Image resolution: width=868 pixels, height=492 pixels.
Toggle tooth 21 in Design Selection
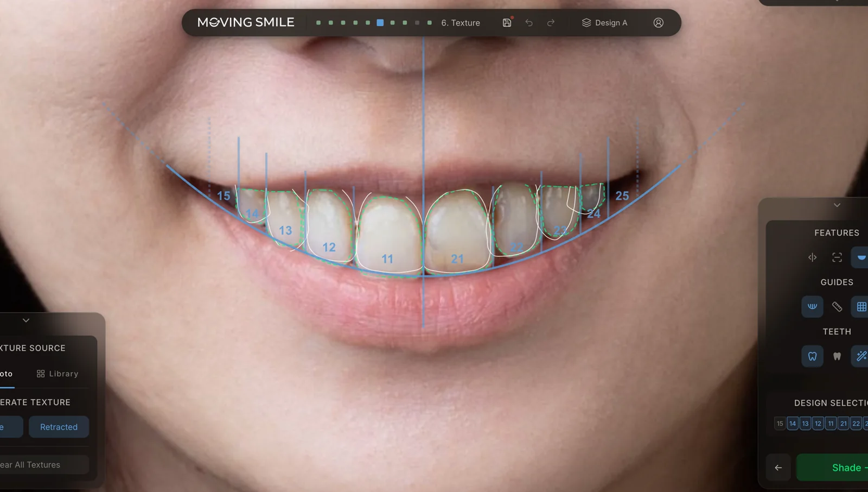tap(844, 424)
